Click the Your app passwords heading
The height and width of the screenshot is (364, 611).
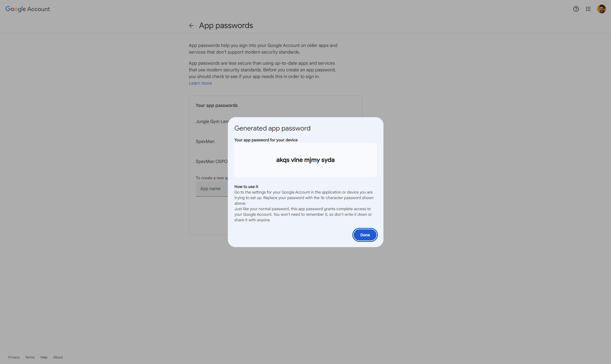point(217,105)
